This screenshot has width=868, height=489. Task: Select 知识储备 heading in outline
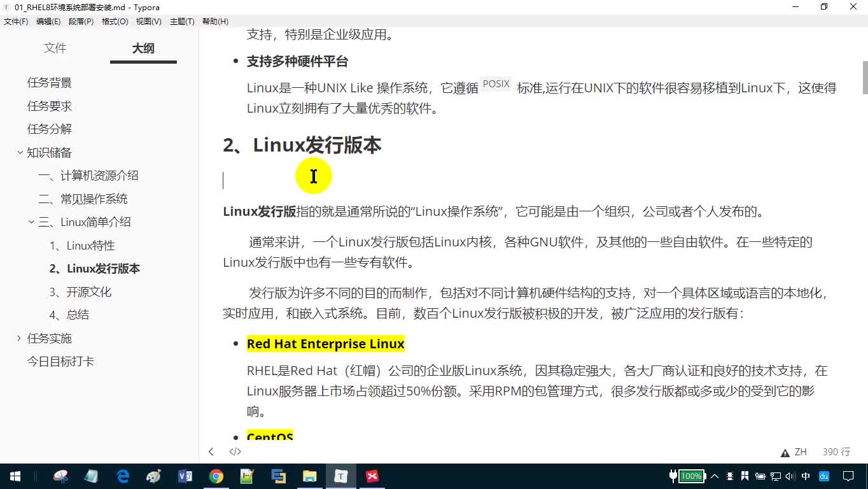click(x=50, y=152)
